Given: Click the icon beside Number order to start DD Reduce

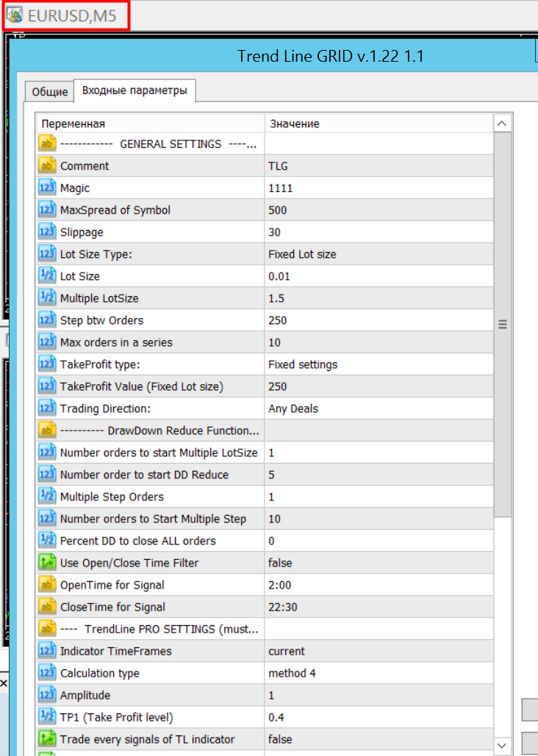Looking at the screenshot, I should click(x=47, y=475).
